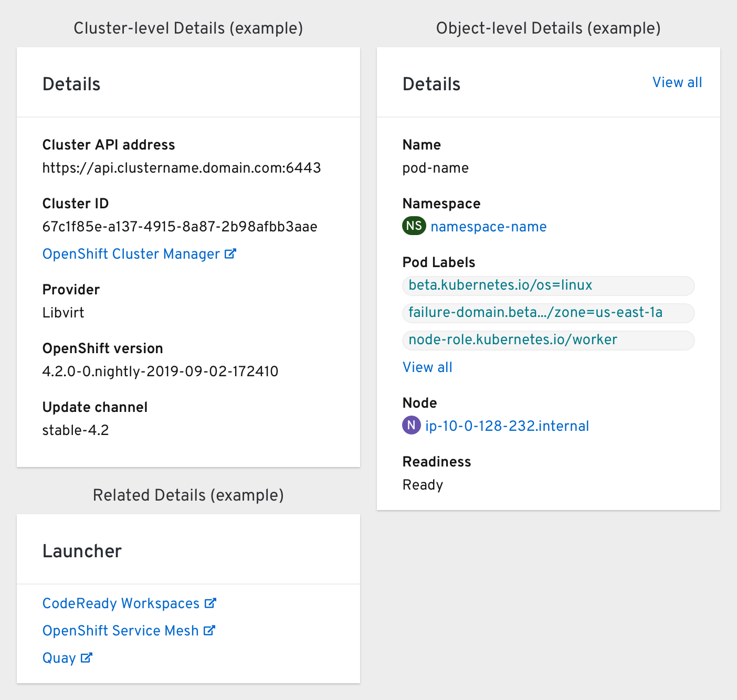
Task: Click the Provider label
Action: coord(71,290)
